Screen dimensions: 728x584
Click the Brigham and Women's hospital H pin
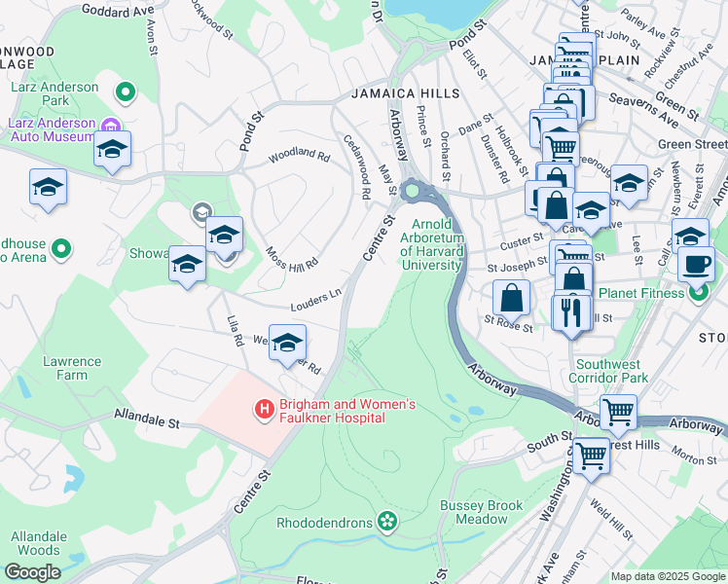tap(264, 411)
